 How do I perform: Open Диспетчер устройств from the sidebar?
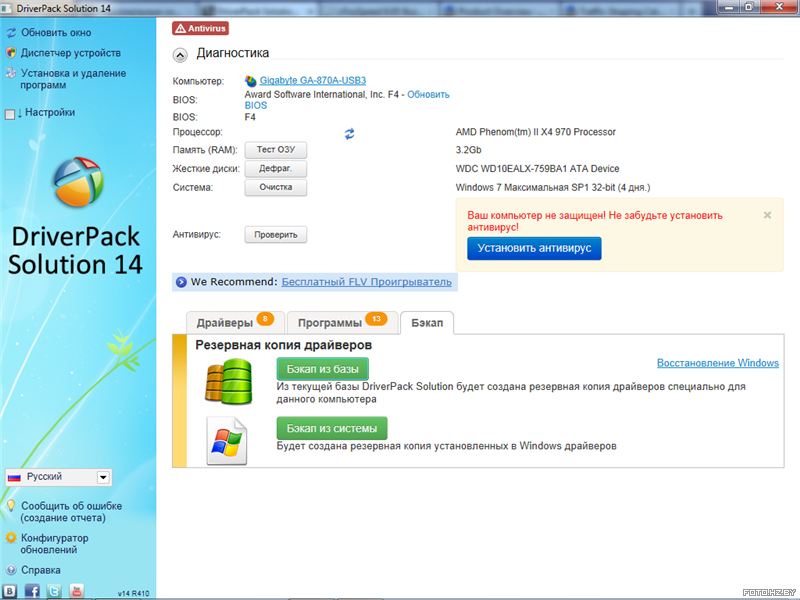coord(70,53)
